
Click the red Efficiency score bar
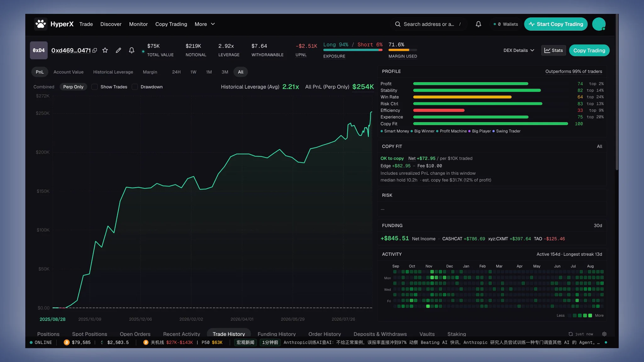439,110
